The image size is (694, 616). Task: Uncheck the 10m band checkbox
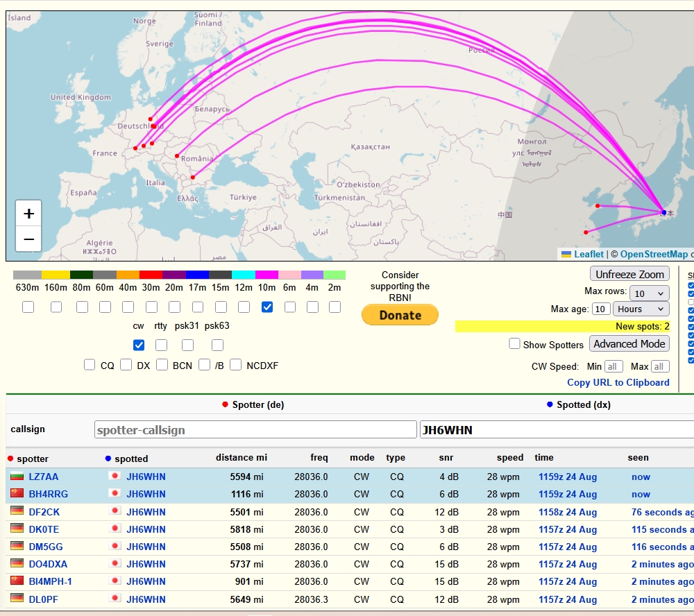267,307
